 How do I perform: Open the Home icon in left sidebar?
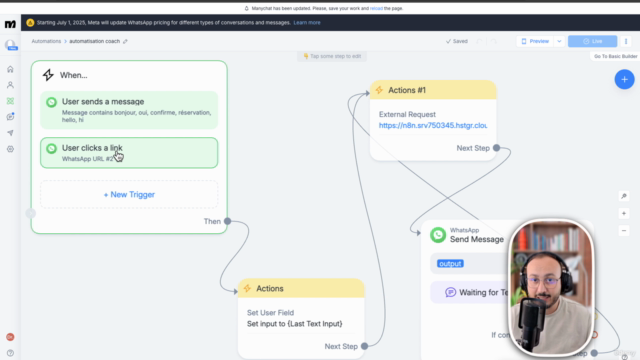point(10,69)
